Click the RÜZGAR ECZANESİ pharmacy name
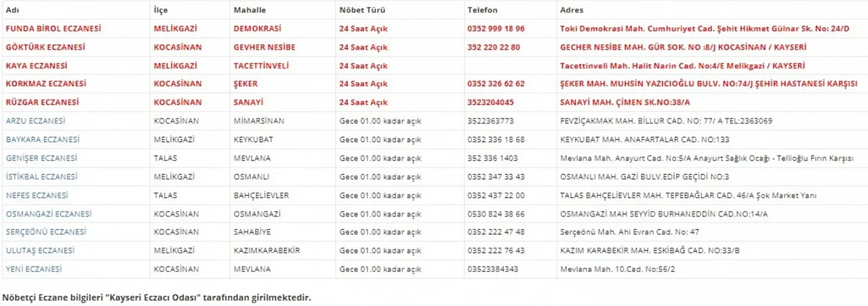Image resolution: width=868 pixels, height=306 pixels. click(42, 102)
